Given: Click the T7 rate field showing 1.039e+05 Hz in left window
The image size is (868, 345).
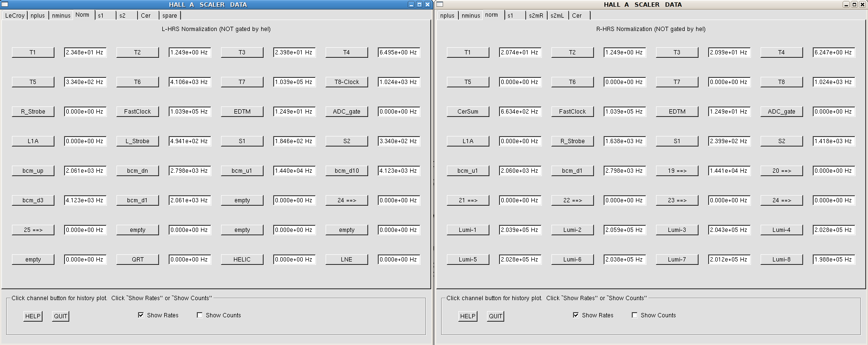Looking at the screenshot, I should pyautogui.click(x=294, y=82).
